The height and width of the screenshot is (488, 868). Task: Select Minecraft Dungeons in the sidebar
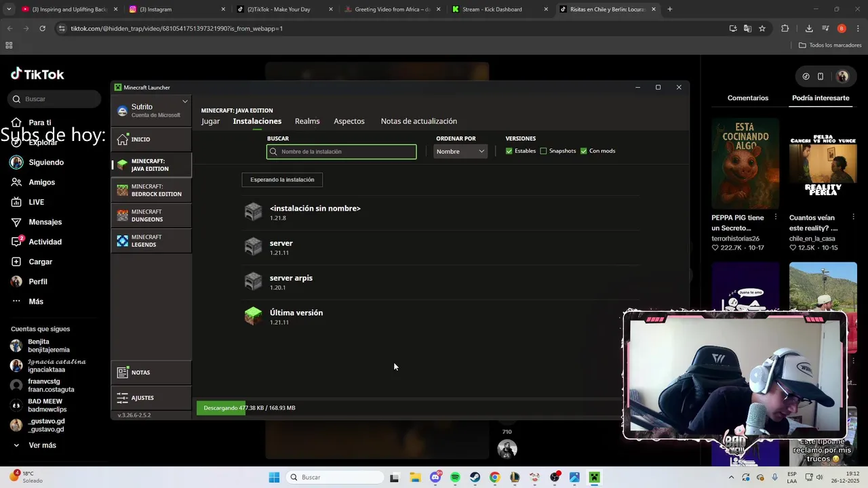[151, 216]
